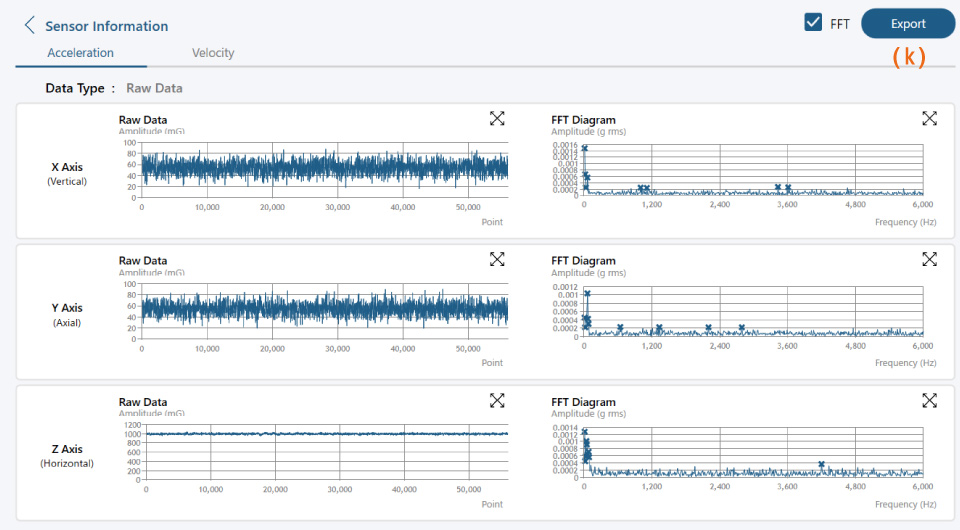Viewport: 960px width, 530px height.
Task: Expand the Z Axis Raw Data chart
Action: [x=497, y=400]
